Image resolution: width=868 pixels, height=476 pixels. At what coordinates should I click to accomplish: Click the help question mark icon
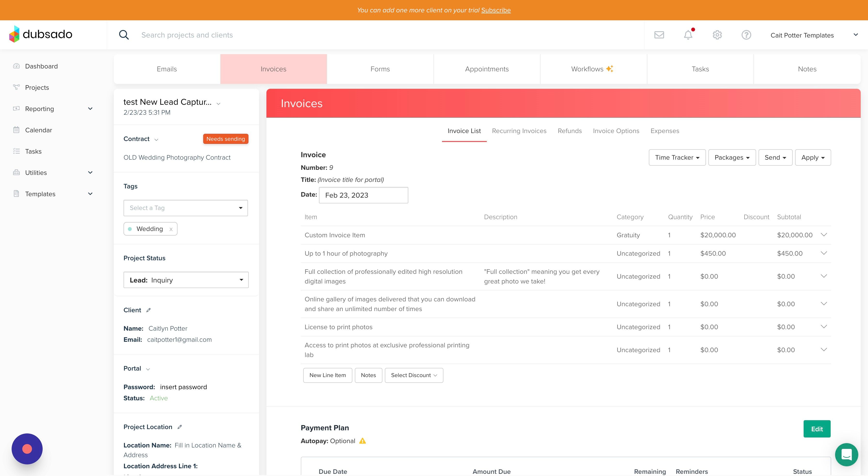point(746,35)
